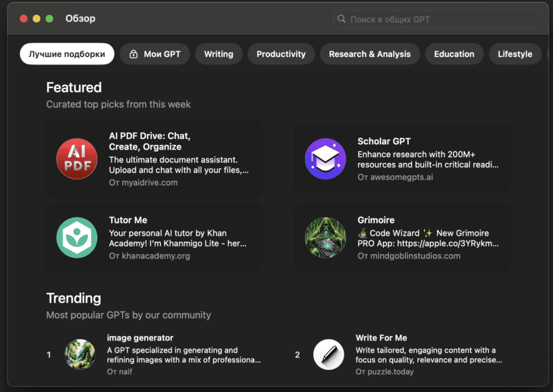Click Grimoire description with Code Wizard

(428, 238)
